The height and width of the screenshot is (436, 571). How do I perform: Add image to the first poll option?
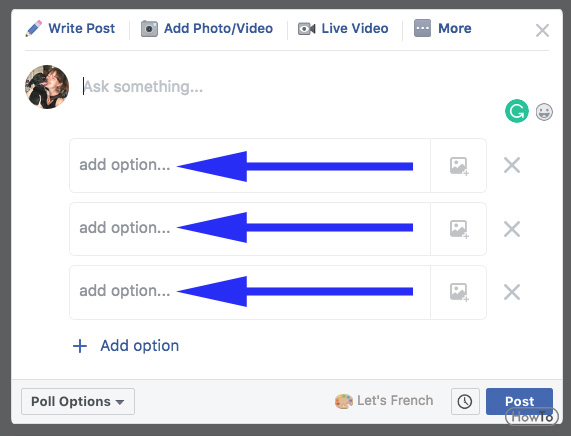tap(459, 166)
